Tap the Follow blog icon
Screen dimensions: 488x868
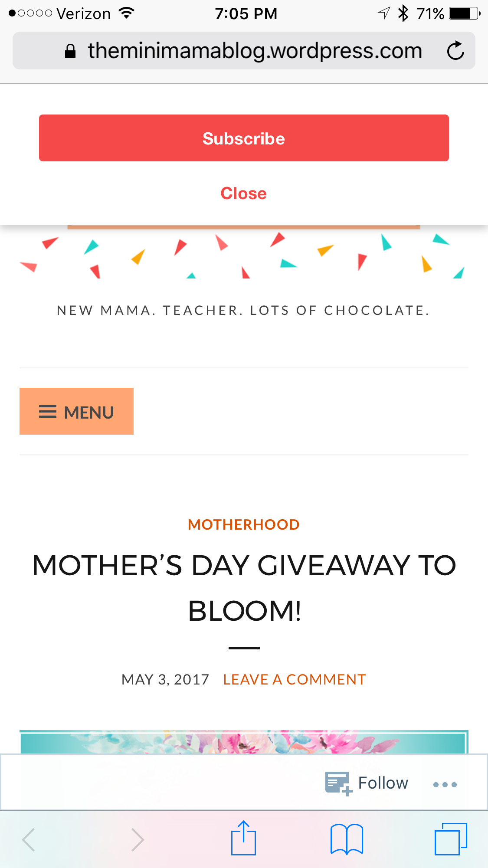[338, 783]
